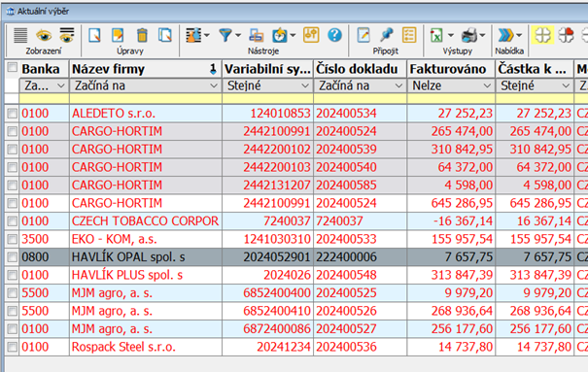The width and height of the screenshot is (588, 372).
Task: Click the people sorting tool icon
Action: click(193, 35)
